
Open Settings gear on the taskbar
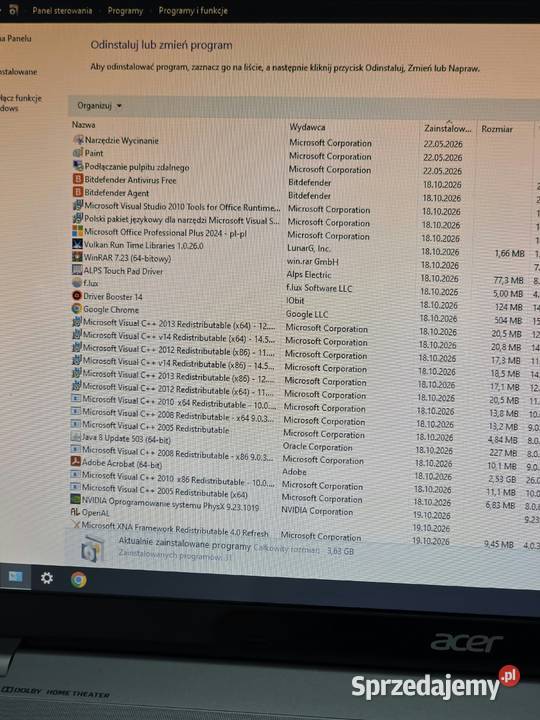pyautogui.click(x=47, y=578)
